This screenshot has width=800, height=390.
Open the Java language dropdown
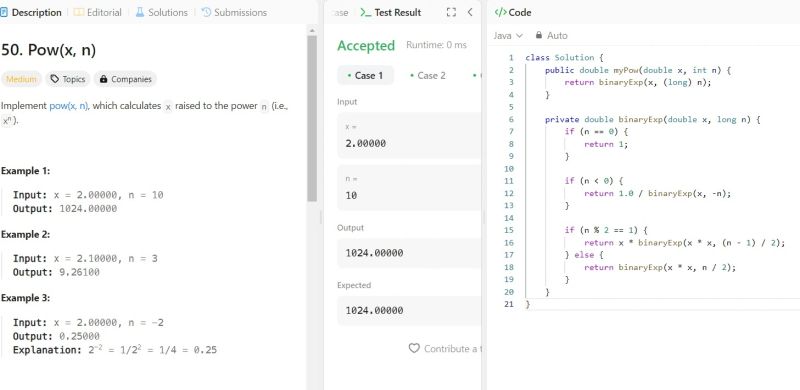click(x=508, y=36)
